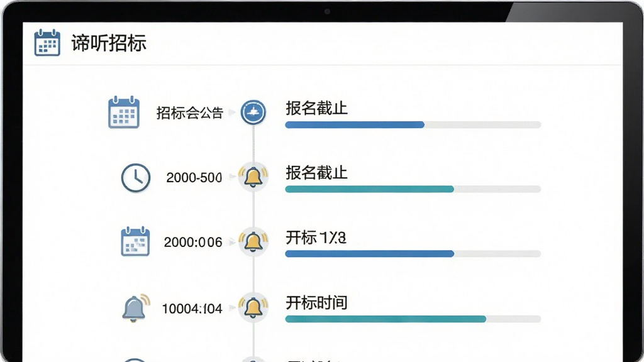
Task: Open the calendar icon beside 2000:006
Action: point(135,241)
